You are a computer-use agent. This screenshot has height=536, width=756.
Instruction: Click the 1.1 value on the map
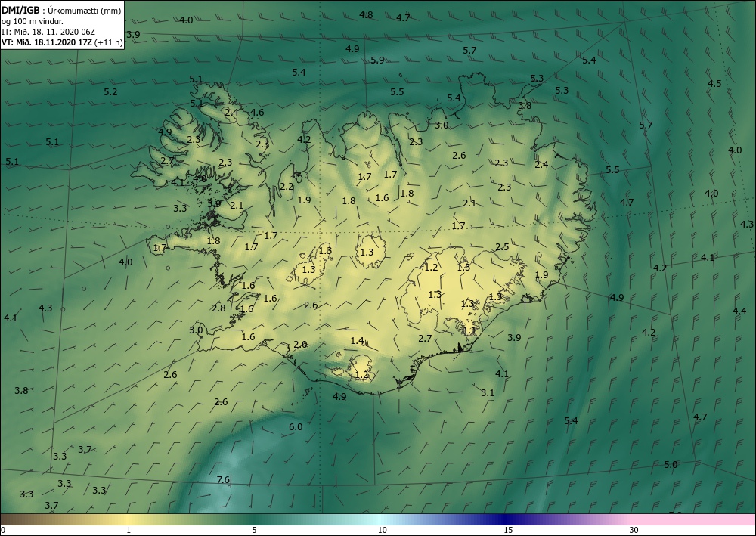coord(469,330)
